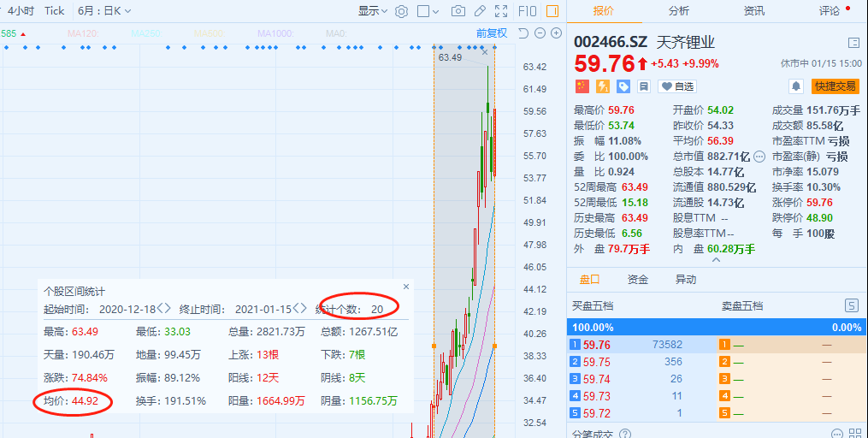Viewport: 868px width, 438px height.
Task: Add 天齐锂业 to 自选 watchlist
Action: click(x=677, y=86)
